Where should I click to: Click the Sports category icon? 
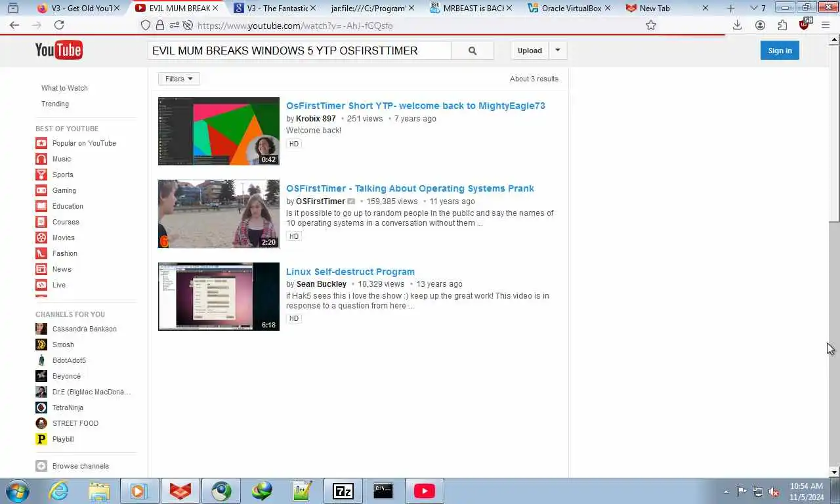point(41,175)
